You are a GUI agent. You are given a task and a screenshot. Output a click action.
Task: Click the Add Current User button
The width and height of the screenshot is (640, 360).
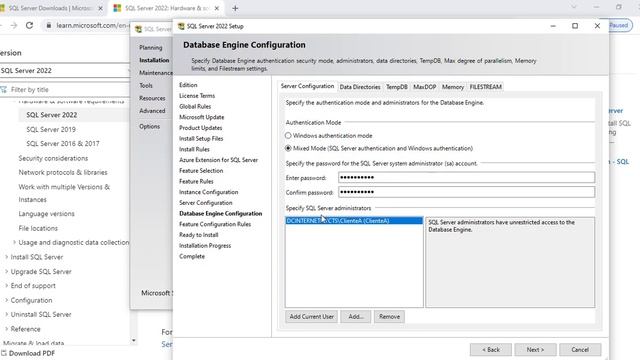[311, 316]
